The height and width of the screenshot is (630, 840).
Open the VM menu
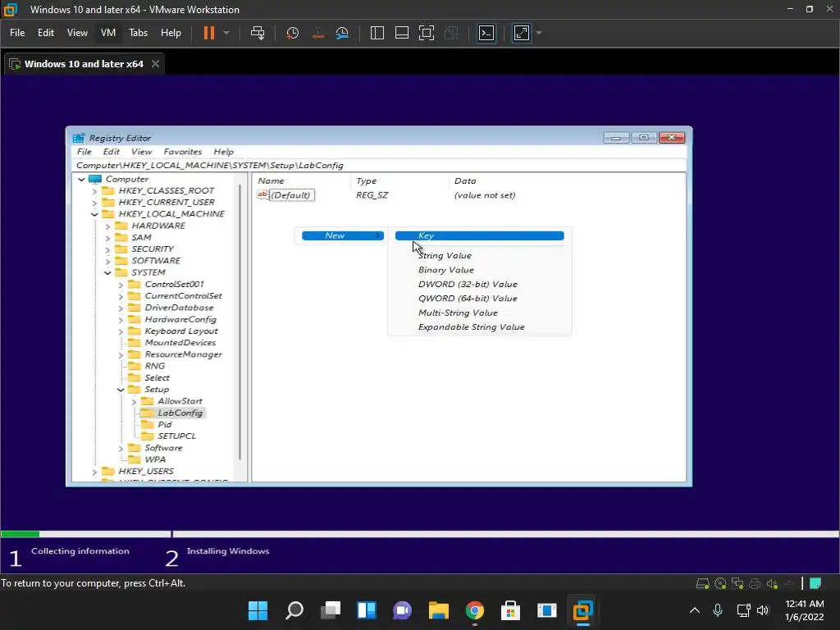[x=108, y=33]
